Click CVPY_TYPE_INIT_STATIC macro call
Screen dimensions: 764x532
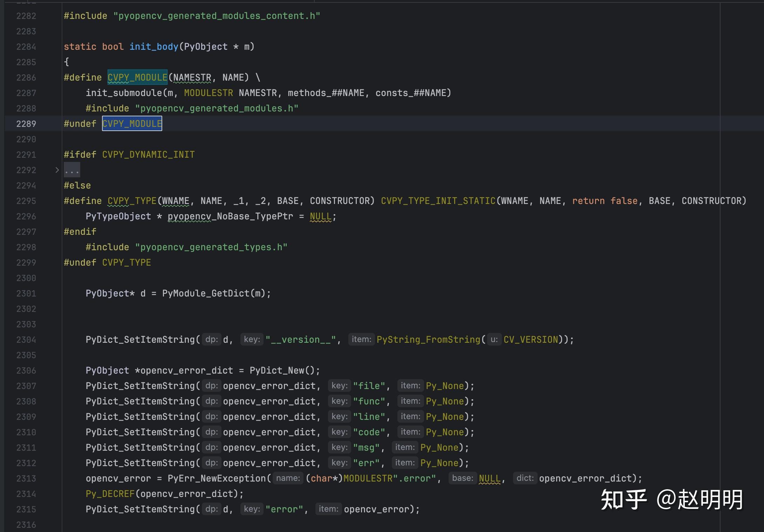pyautogui.click(x=438, y=201)
